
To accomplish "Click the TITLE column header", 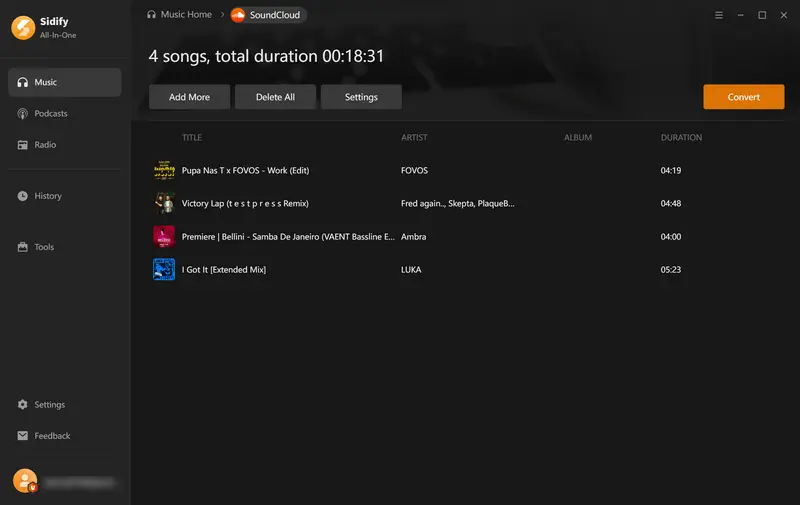I will [x=192, y=138].
